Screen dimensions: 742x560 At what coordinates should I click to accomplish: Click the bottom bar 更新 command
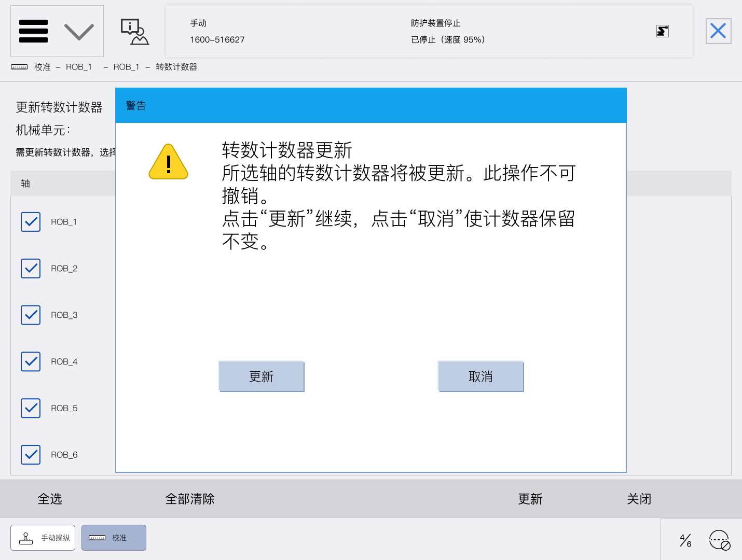click(x=530, y=499)
